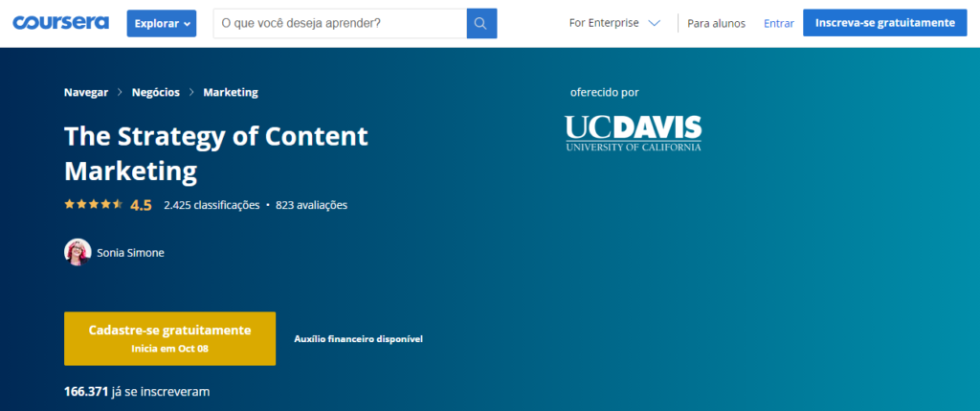Open the 823 avaliações text

[x=311, y=205]
